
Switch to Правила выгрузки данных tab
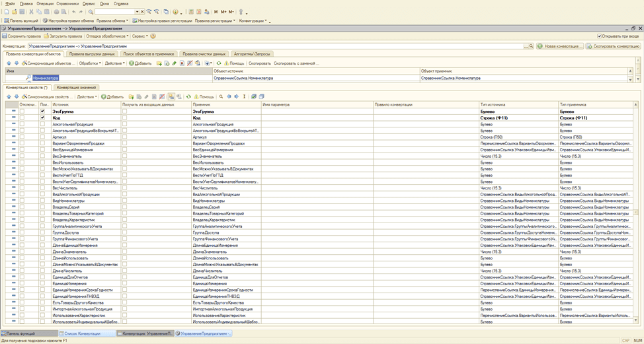click(92, 53)
